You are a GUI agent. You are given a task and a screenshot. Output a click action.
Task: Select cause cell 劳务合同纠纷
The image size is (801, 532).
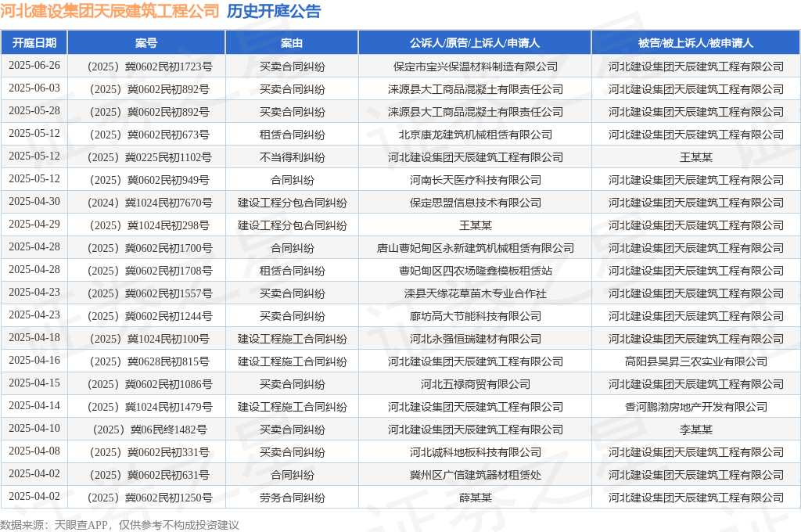[292, 498]
